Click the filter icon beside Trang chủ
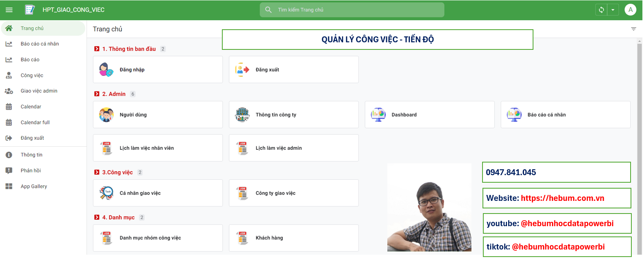The height and width of the screenshot is (259, 644). (633, 29)
